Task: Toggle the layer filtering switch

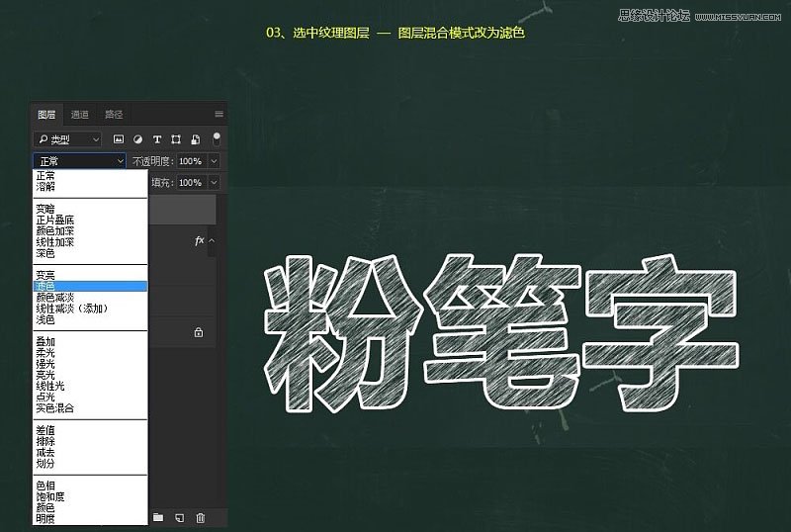Action: point(217,138)
